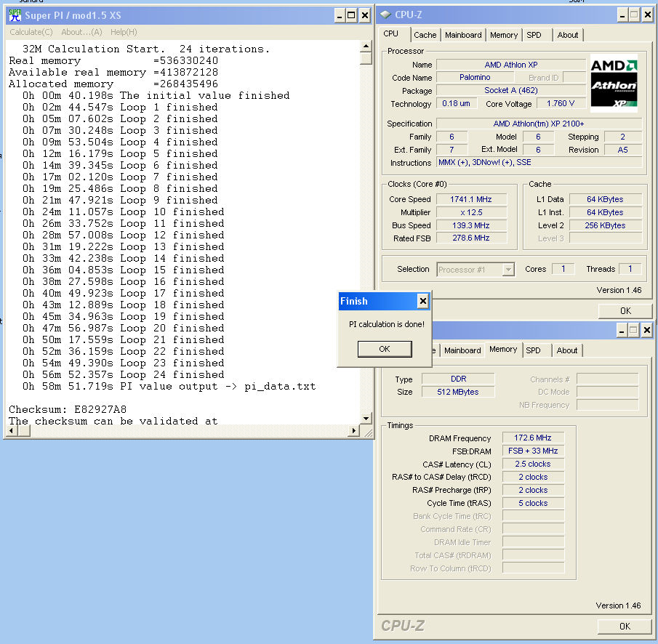Click the Core Voltage value 1.760 V
The image size is (658, 644).
561,103
